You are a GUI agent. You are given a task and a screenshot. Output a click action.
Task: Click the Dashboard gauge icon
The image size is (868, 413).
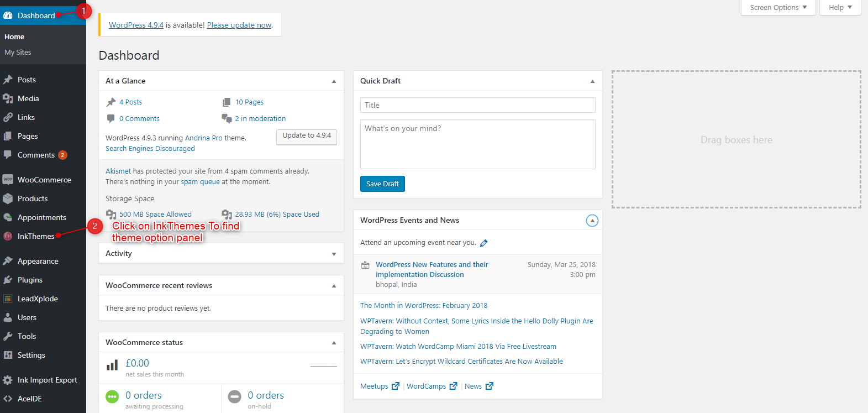click(8, 15)
